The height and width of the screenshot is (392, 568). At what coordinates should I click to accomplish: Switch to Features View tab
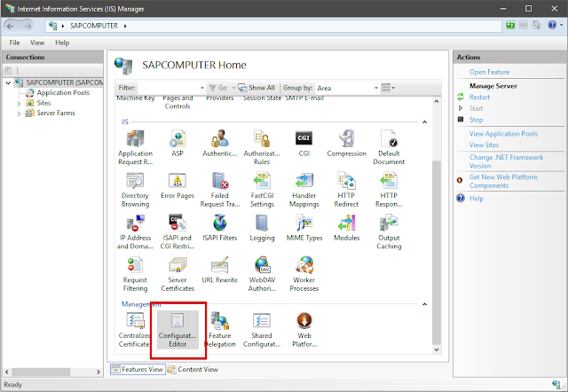(x=138, y=369)
